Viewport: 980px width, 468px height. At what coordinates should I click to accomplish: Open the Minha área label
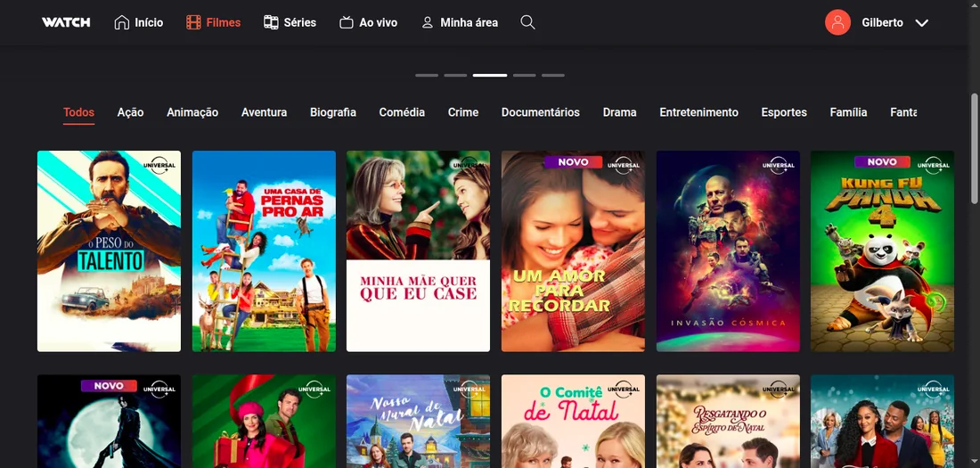(469, 22)
